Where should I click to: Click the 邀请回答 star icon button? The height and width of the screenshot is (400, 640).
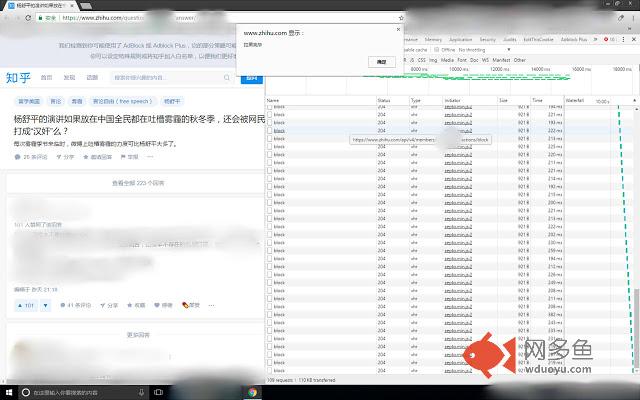click(x=98, y=157)
